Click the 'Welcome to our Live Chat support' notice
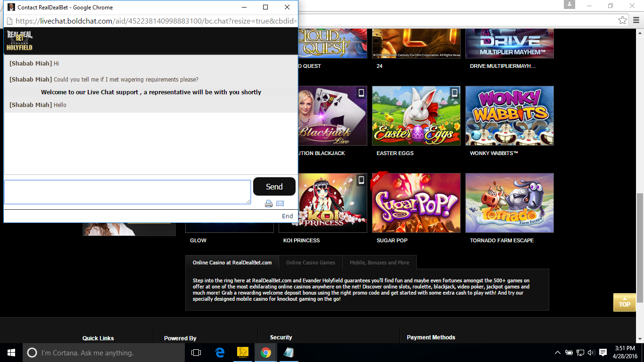This screenshot has height=362, width=644. tap(151, 92)
